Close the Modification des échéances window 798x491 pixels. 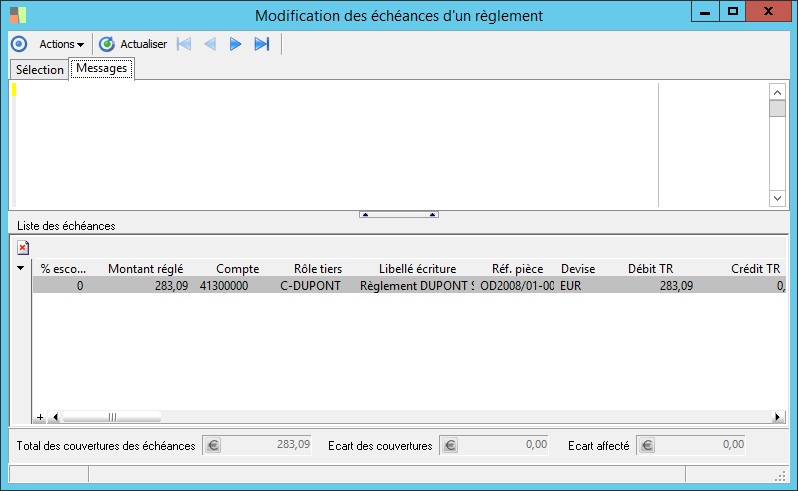click(768, 12)
